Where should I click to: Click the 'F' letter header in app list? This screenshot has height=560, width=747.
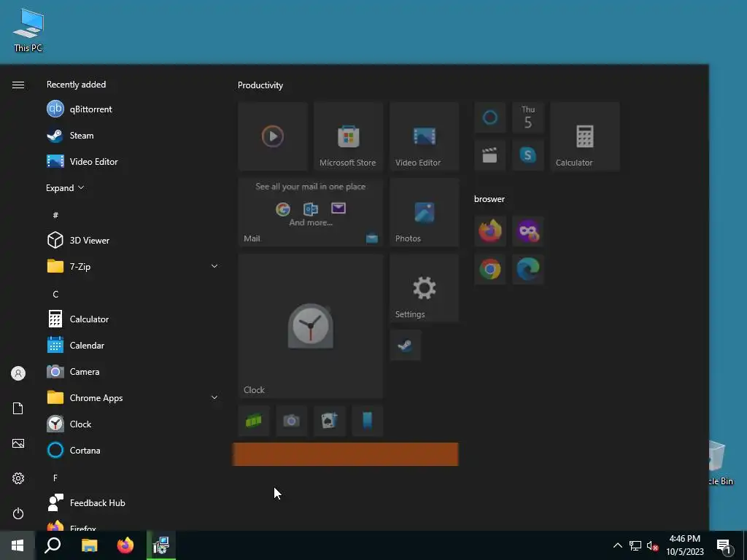(x=55, y=478)
